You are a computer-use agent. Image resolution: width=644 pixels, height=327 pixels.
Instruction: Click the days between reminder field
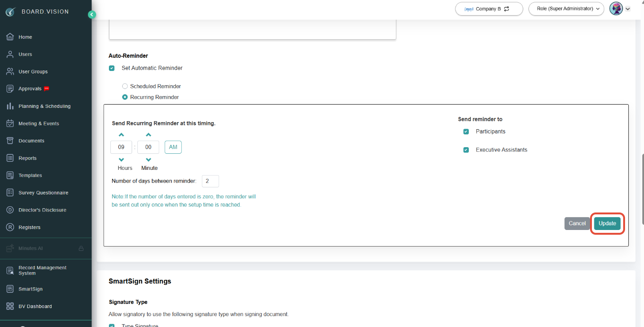click(210, 181)
